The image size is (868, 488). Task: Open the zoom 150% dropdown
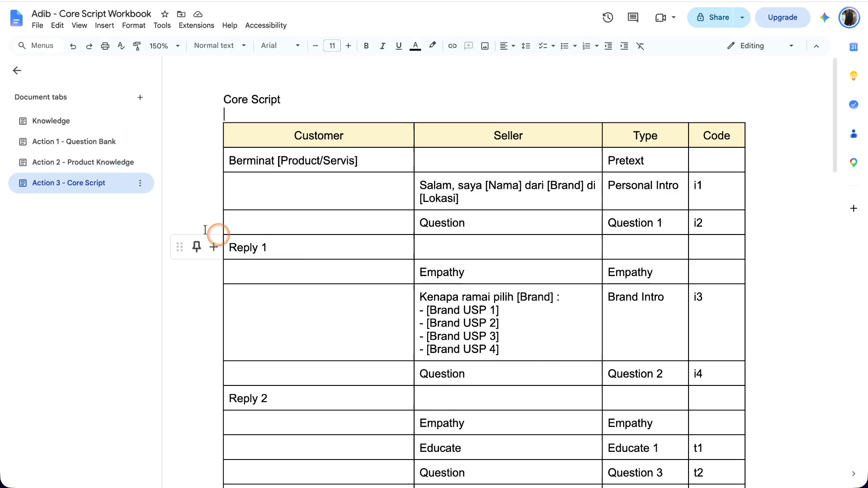(x=165, y=46)
